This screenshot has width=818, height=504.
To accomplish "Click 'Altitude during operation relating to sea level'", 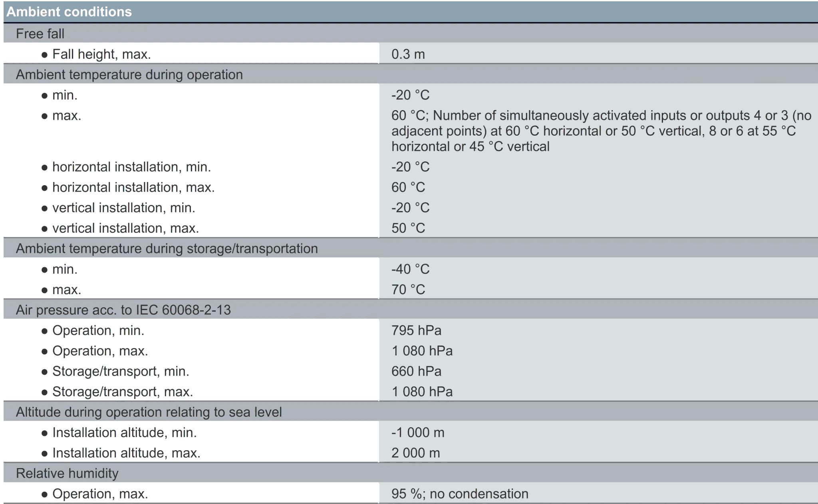I will coord(149,412).
